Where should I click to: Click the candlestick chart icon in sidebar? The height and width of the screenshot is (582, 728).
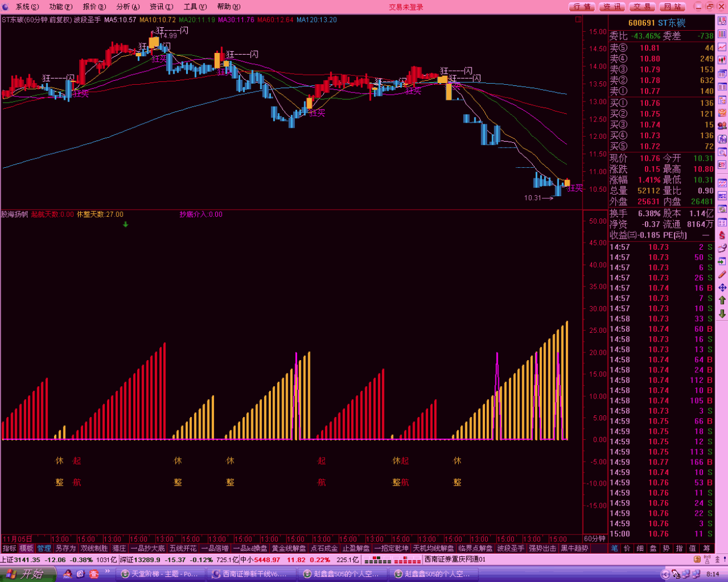click(x=722, y=60)
